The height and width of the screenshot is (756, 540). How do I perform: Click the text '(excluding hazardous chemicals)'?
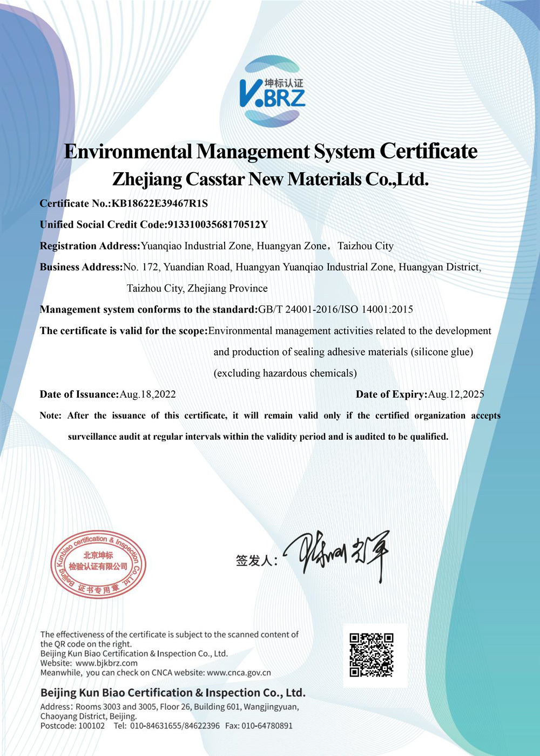tap(285, 373)
